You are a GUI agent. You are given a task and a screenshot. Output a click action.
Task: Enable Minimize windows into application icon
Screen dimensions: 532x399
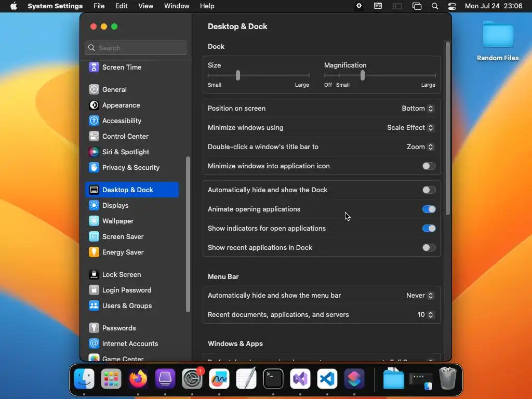[x=429, y=166]
